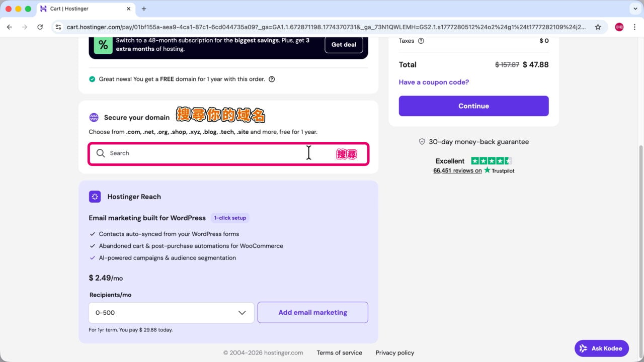Click the magnifier icon in domain search

pos(101,153)
